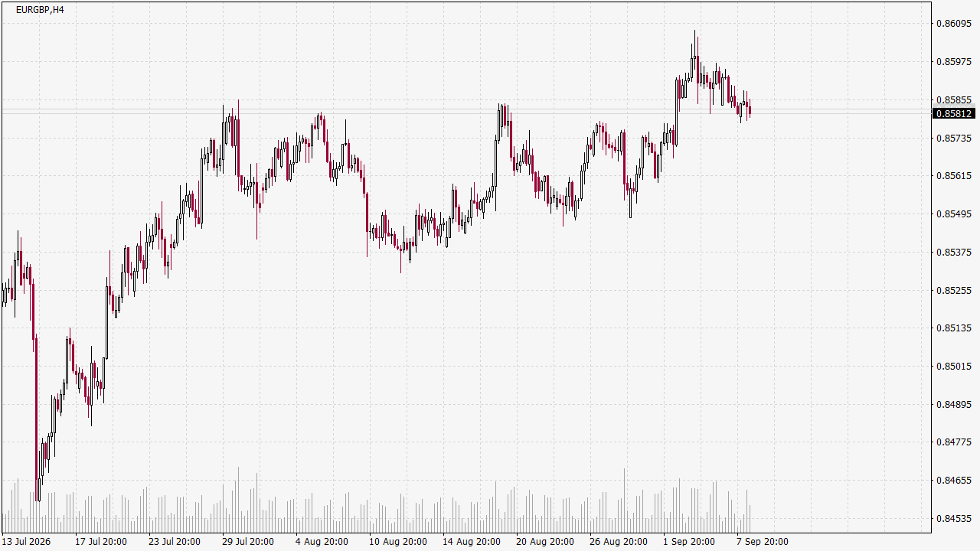The height and width of the screenshot is (551, 980).
Task: Click the 0.84655 price axis label
Action: point(953,481)
